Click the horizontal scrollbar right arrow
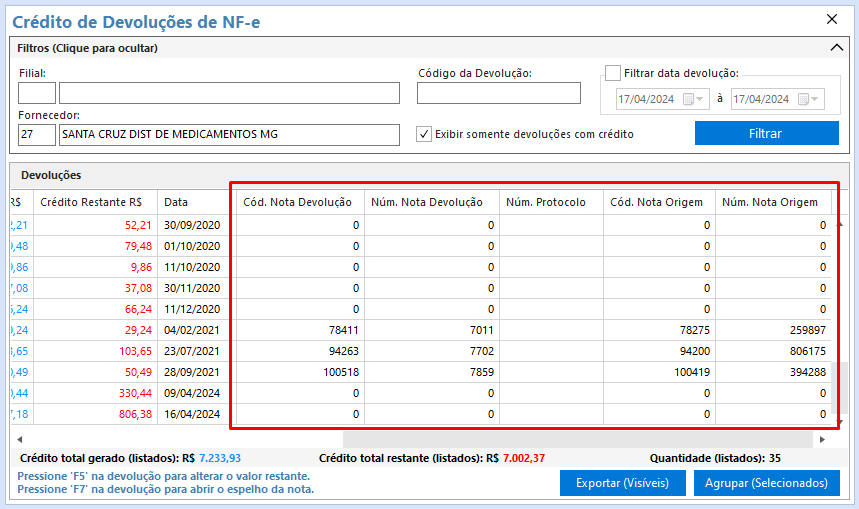 (x=823, y=439)
